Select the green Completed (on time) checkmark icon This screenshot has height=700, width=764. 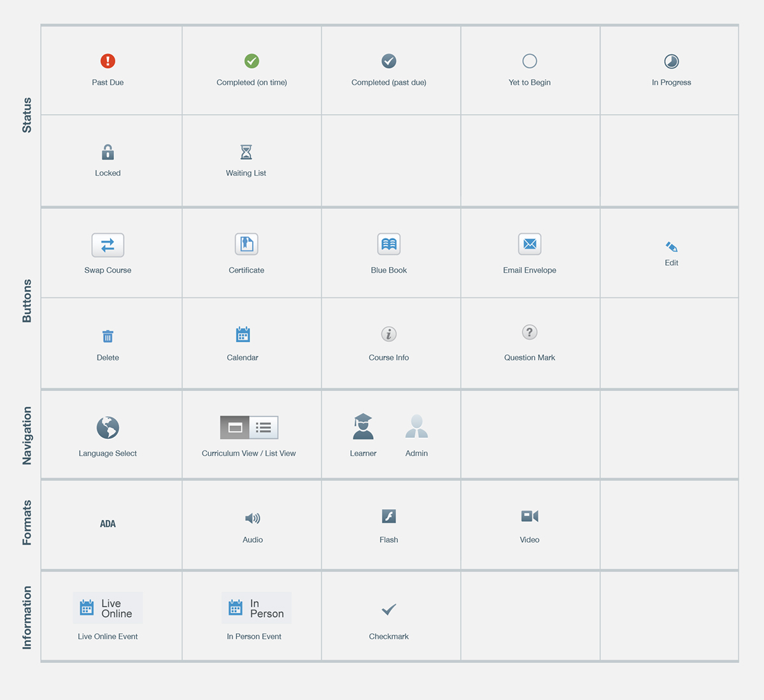[251, 61]
